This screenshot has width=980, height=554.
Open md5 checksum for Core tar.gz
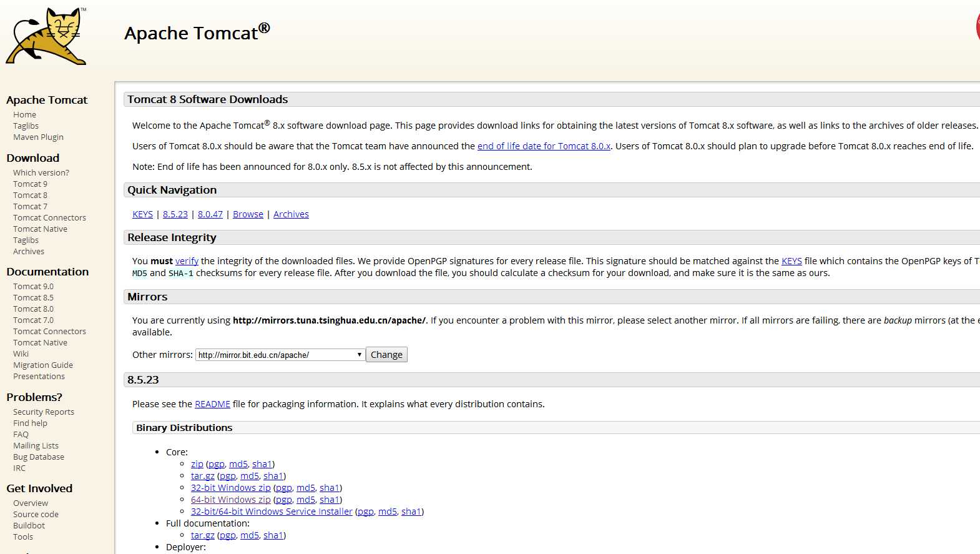[x=250, y=476]
